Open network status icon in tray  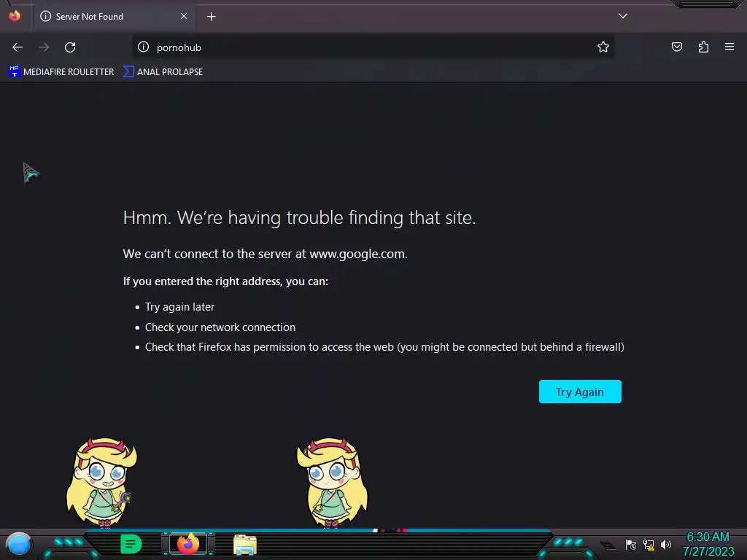[649, 545]
